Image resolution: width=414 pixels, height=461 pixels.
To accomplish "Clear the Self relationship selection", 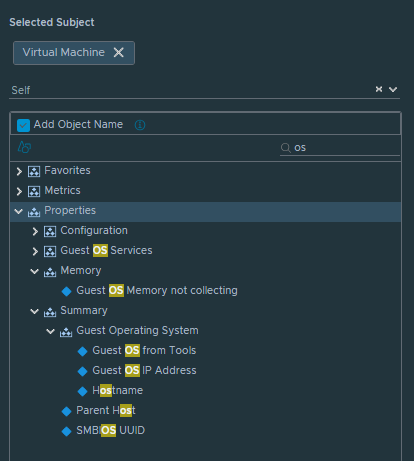I will pos(379,89).
